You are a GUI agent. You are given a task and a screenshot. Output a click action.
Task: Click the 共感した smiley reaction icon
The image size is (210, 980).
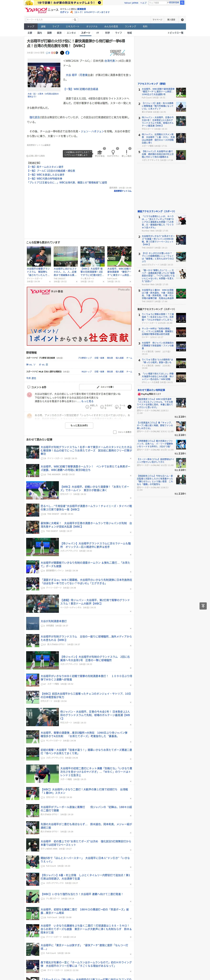[x=87, y=407]
